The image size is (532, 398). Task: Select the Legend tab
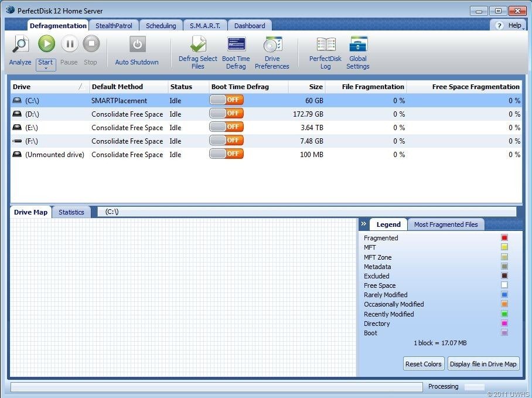tap(388, 224)
